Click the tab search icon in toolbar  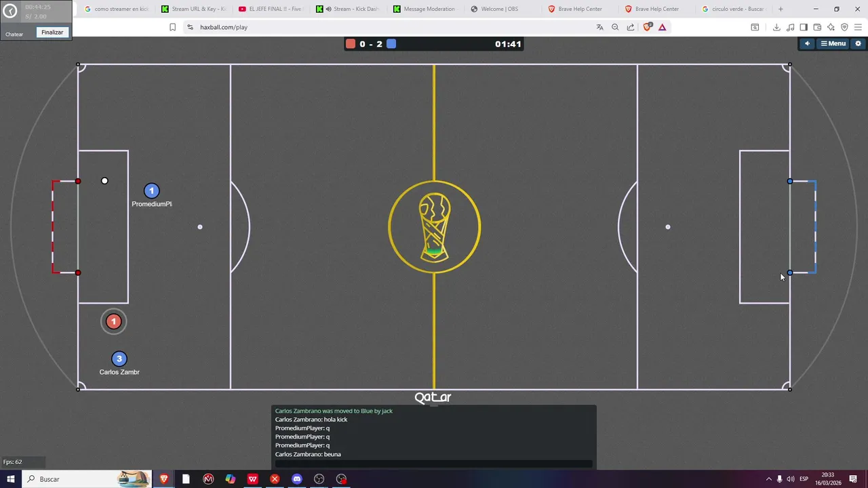click(755, 27)
